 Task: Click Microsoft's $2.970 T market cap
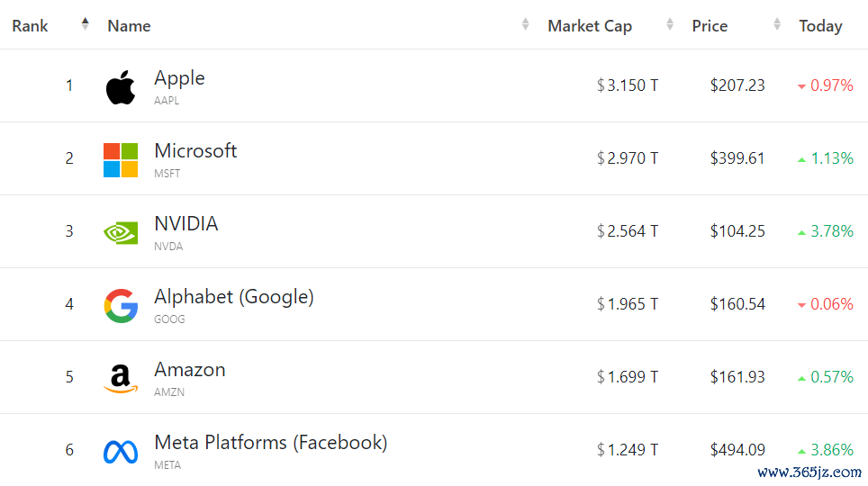tap(628, 158)
